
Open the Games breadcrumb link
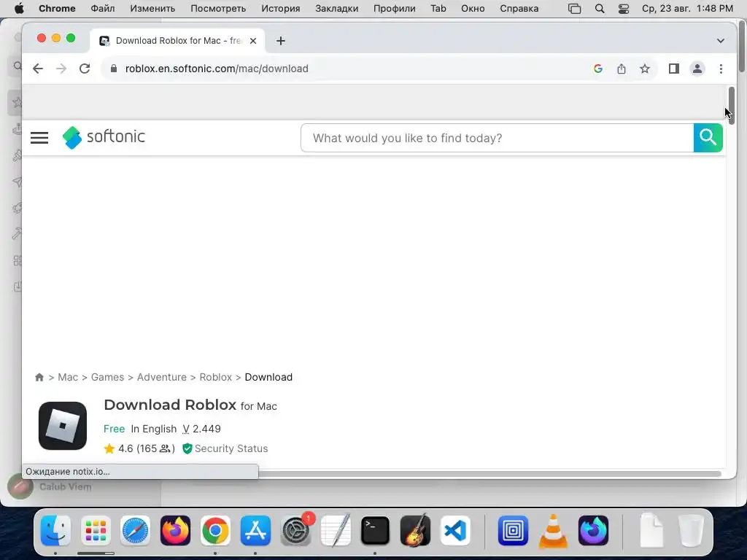[107, 377]
